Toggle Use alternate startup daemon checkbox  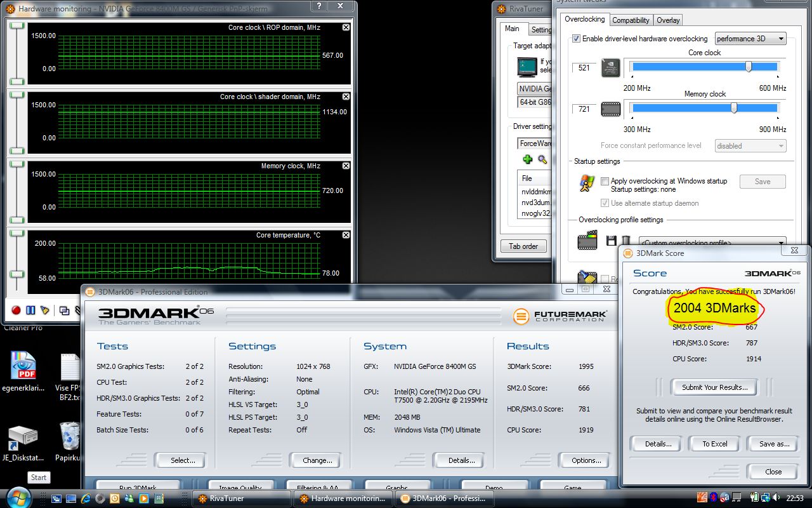(x=605, y=203)
